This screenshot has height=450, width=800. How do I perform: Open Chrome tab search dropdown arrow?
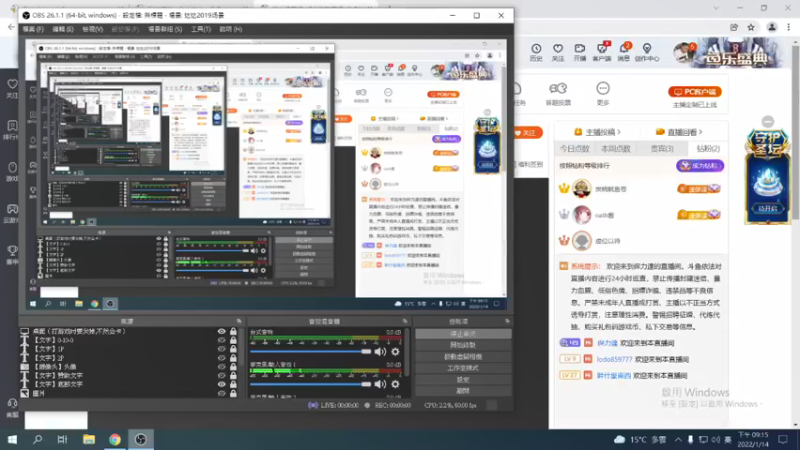pyautogui.click(x=716, y=8)
